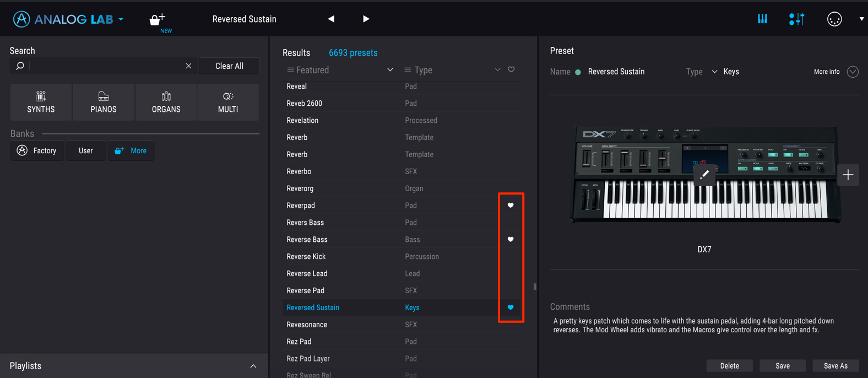This screenshot has height=378, width=868.
Task: Select the Factory bank
Action: [x=37, y=150]
